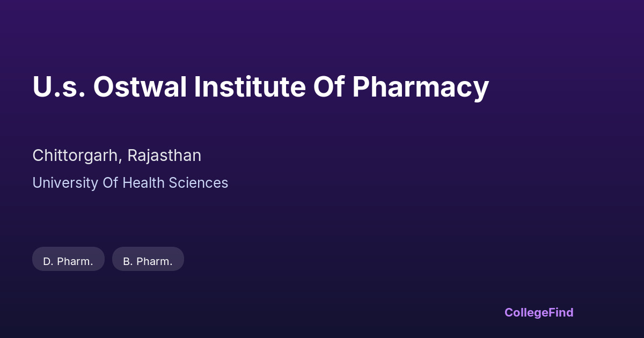Select the B. Pharm. course tag

point(148,261)
